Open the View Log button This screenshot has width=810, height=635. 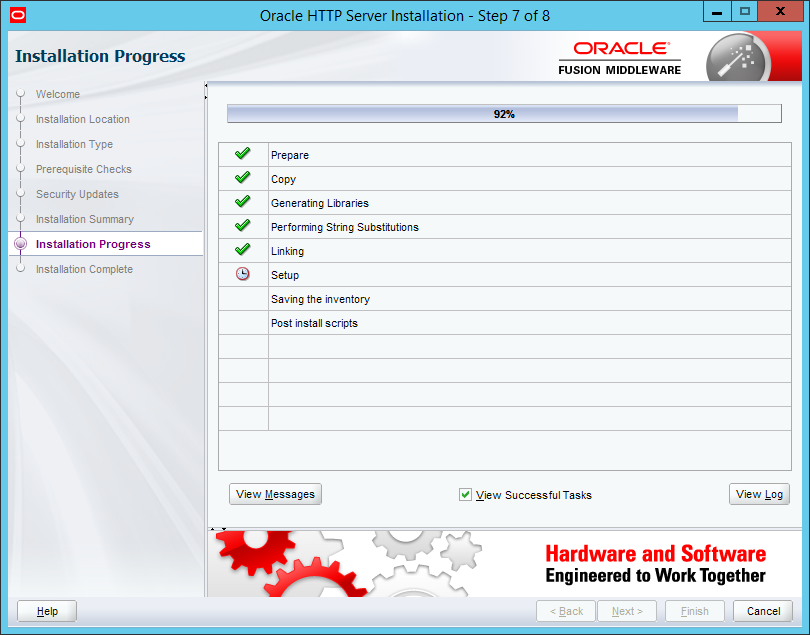(759, 494)
